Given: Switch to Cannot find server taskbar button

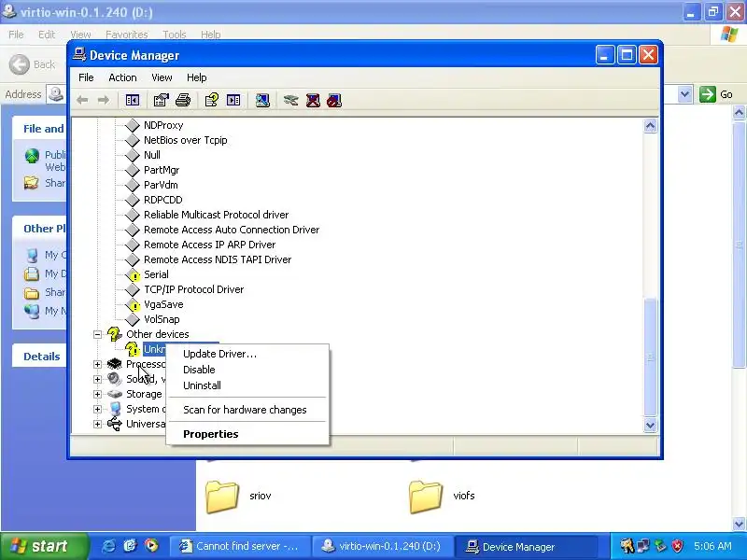Looking at the screenshot, I should click(239, 546).
